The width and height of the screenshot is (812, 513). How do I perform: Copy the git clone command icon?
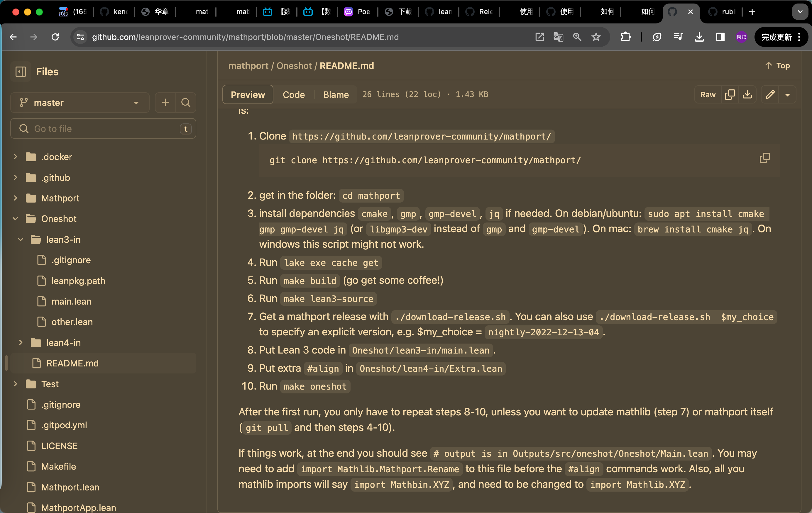(764, 158)
